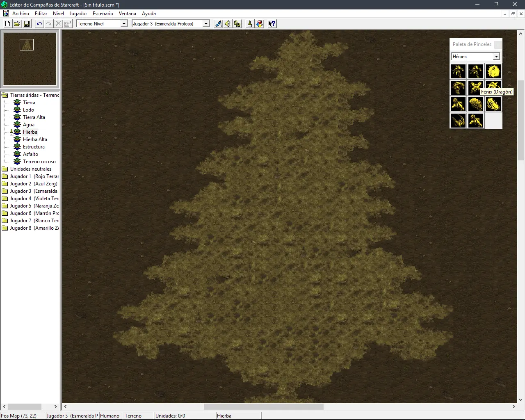Click the gears icon in the toolbar
The width and height of the screenshot is (525, 420).
tap(237, 24)
